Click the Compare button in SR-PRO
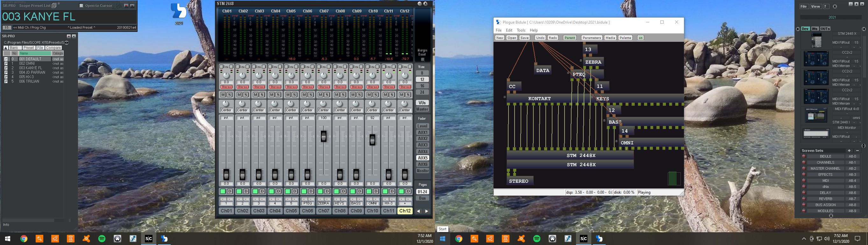Screen dimensions: 868x245 pos(53,48)
